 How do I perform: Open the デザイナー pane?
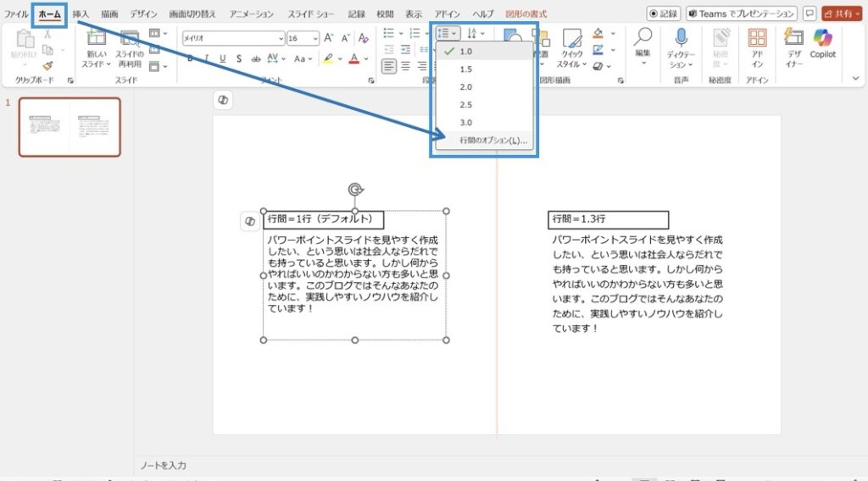coord(793,48)
